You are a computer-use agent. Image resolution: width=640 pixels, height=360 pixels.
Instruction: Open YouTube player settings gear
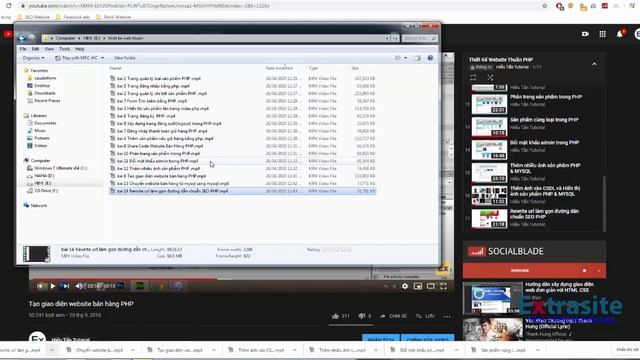[404, 286]
